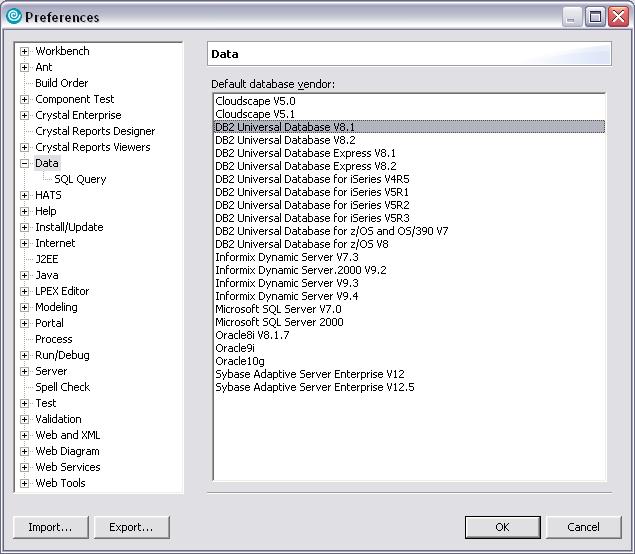Expand the Web Services node
Viewport: 635px width, 554px height.
[x=24, y=467]
